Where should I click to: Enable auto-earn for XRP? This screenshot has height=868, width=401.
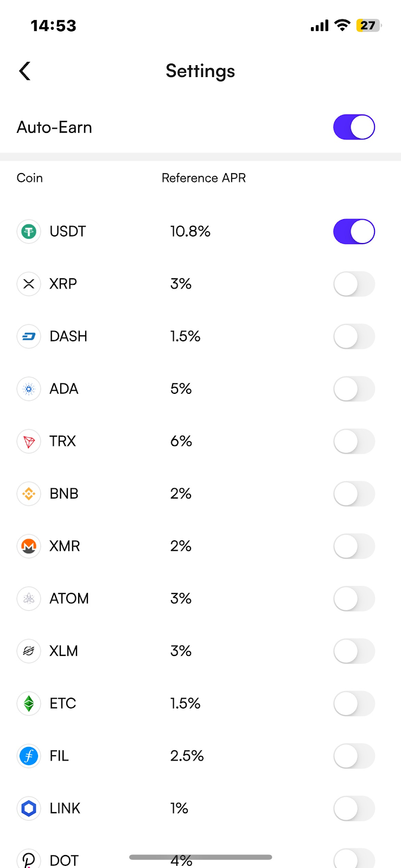[354, 284]
